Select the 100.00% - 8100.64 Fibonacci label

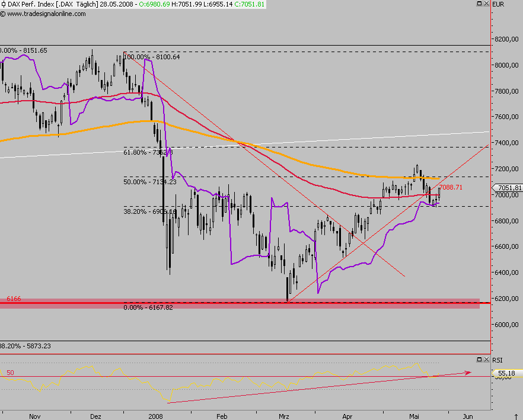[x=152, y=57]
